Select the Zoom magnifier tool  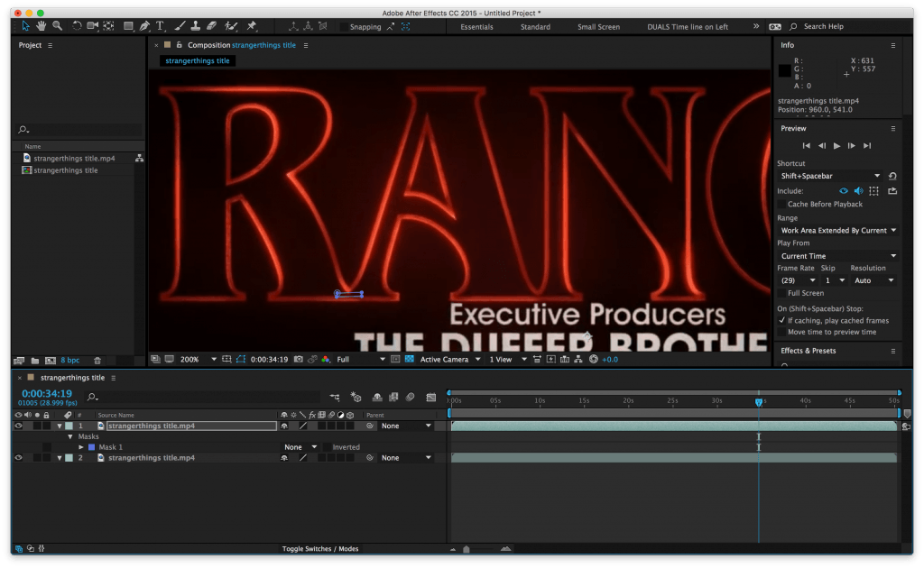tap(57, 26)
